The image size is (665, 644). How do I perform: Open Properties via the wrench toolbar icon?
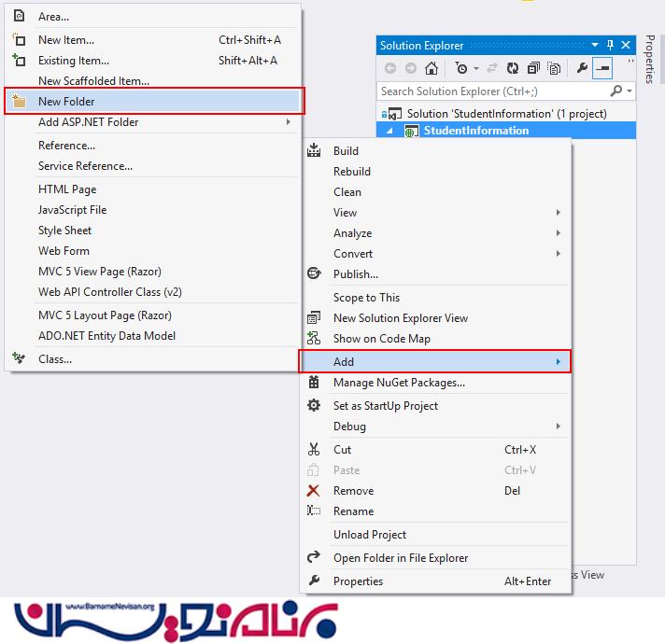(x=583, y=68)
